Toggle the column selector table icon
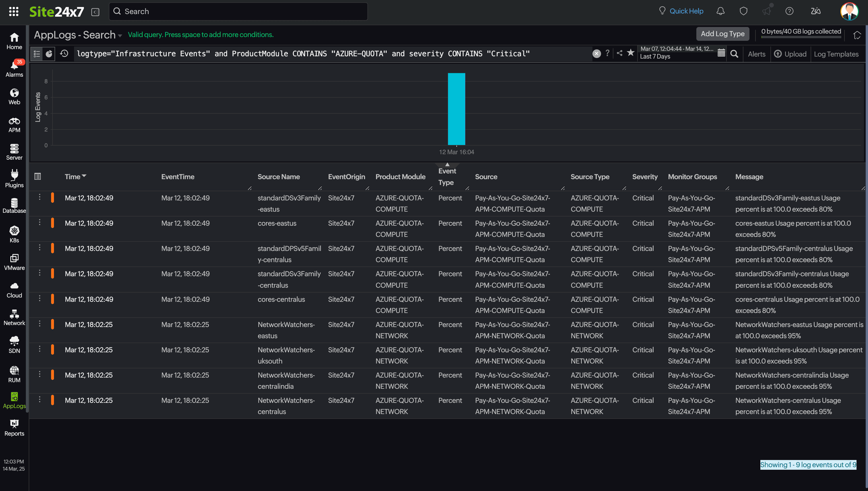Screen dimensions: 868x491 coord(37,176)
